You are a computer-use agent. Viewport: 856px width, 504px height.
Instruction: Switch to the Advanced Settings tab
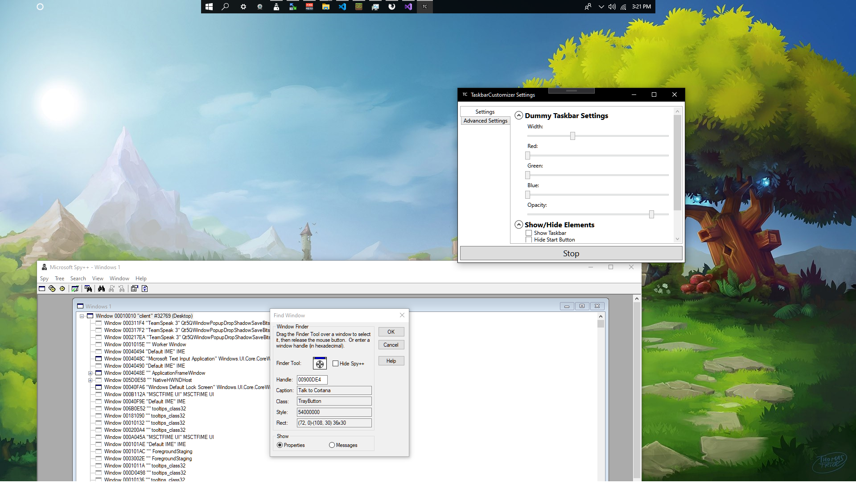click(485, 120)
